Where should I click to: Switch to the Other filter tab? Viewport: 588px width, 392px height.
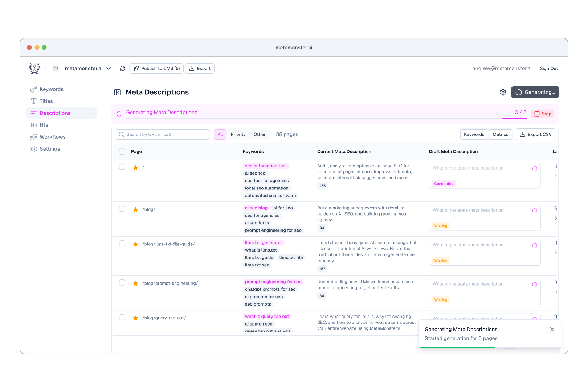pyautogui.click(x=260, y=134)
